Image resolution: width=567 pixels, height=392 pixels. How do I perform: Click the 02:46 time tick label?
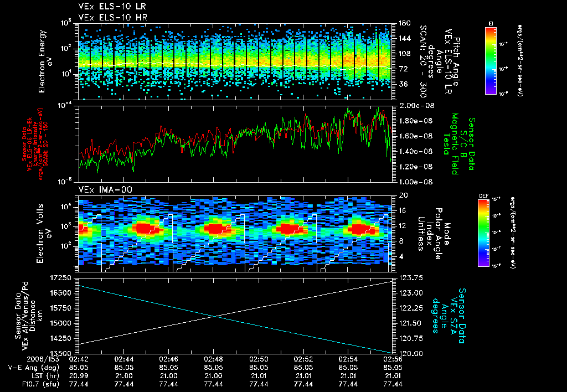(x=168, y=359)
